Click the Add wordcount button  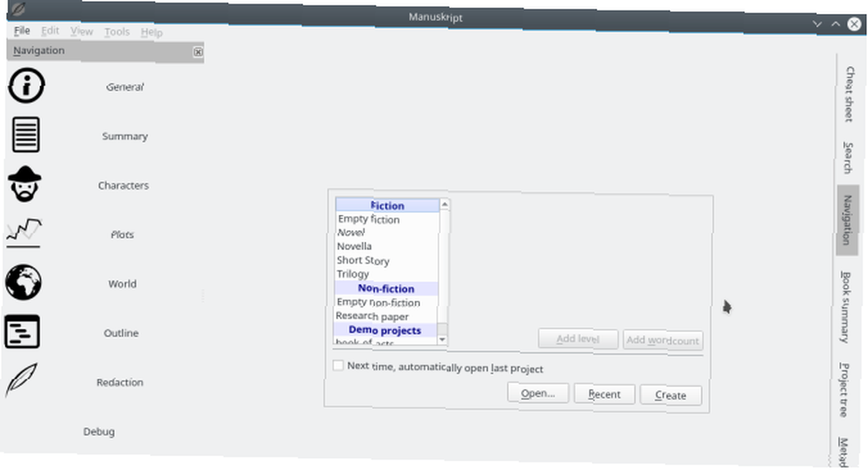663,340
